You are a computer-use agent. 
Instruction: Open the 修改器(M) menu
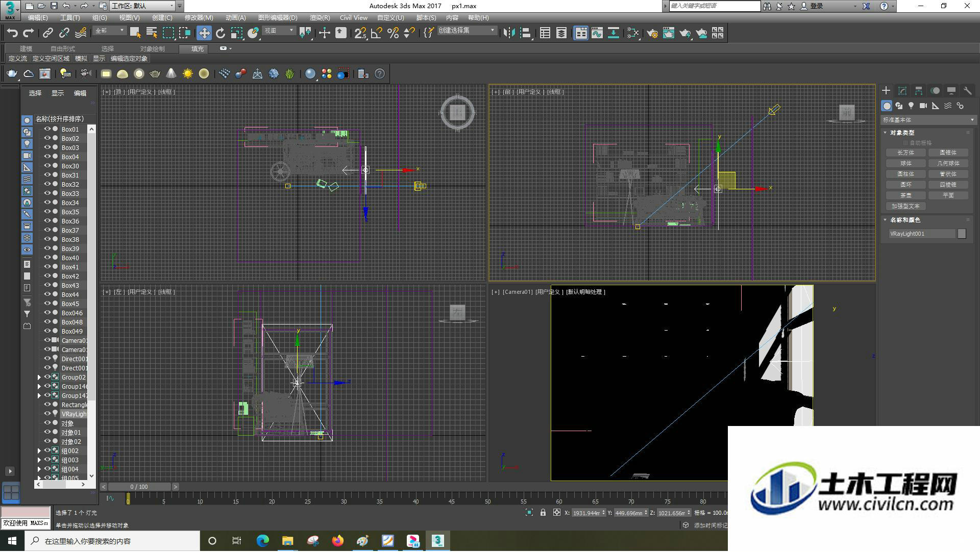click(x=199, y=18)
